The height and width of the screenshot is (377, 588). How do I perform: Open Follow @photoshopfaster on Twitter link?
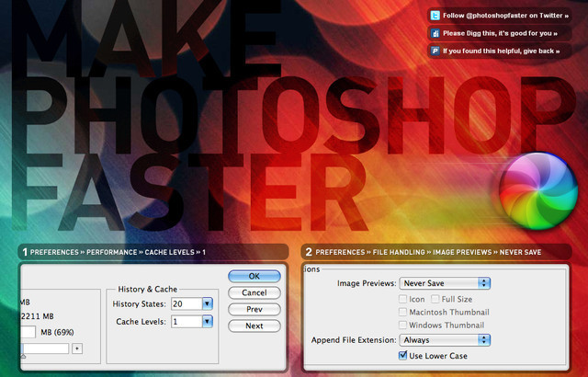[502, 16]
